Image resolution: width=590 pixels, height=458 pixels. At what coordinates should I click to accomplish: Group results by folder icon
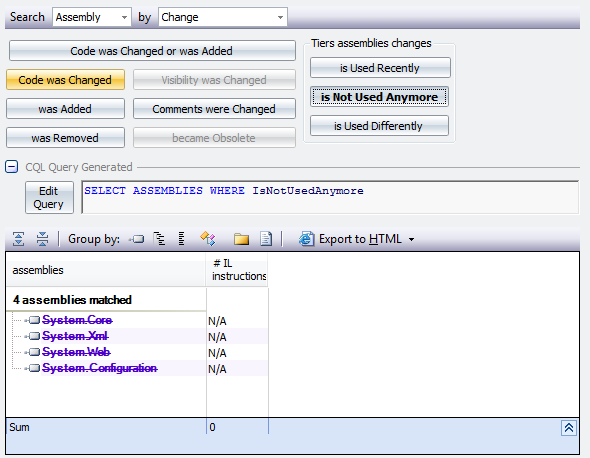[241, 239]
